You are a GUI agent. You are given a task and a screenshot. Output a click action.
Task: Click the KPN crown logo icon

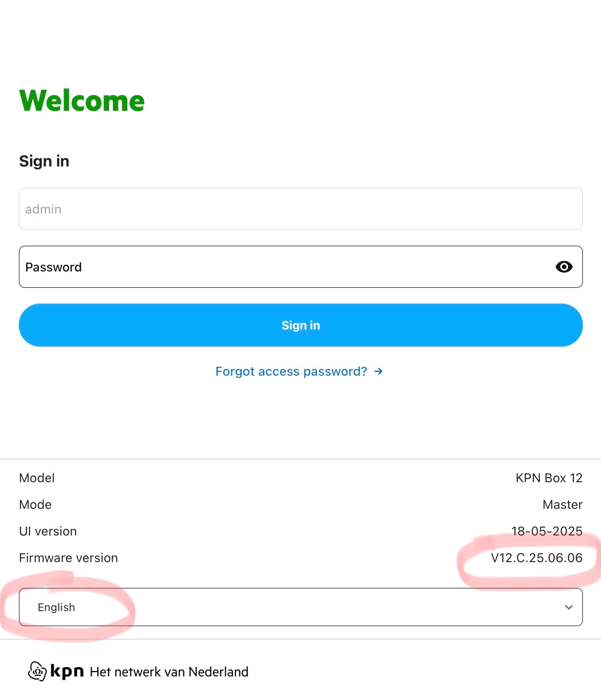pyautogui.click(x=37, y=671)
